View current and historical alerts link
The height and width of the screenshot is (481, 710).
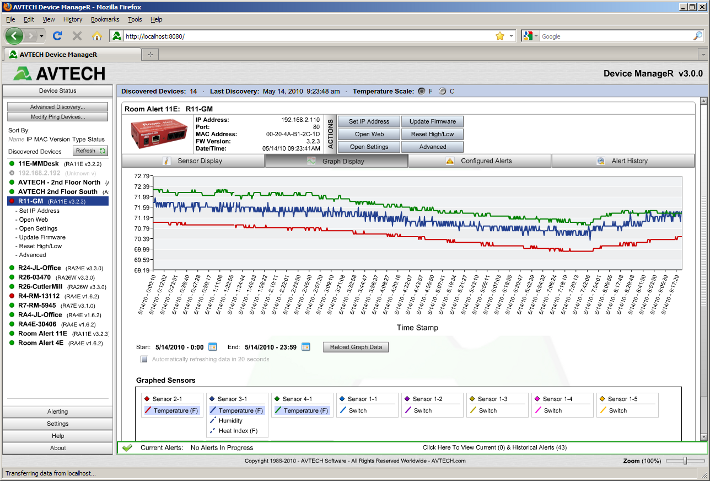coord(494,447)
